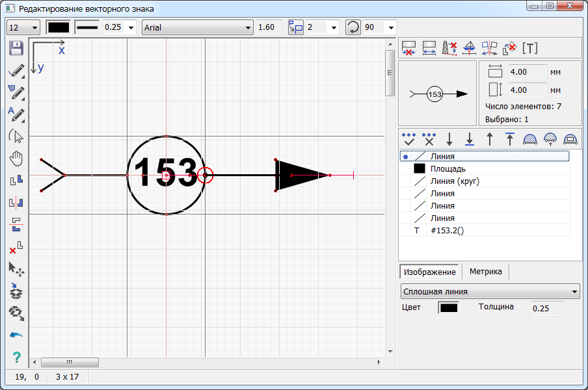588x390 pixels.
Task: Click the mirror horizontally icon
Action: tap(16, 203)
